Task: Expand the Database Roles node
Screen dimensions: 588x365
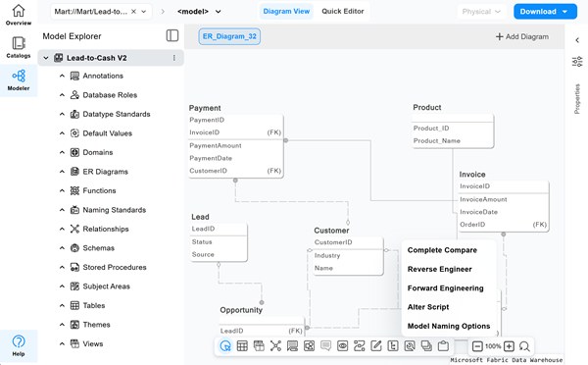Action: click(x=62, y=95)
